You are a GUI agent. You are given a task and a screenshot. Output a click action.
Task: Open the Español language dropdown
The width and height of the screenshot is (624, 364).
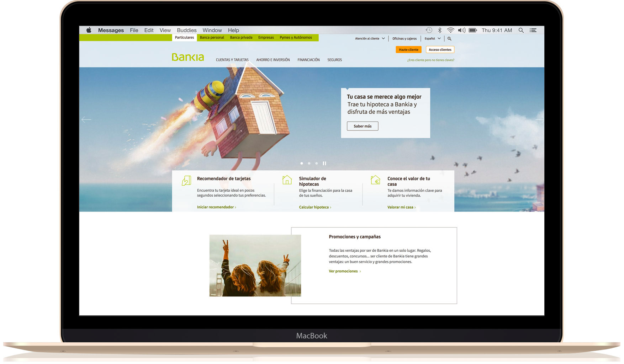tap(433, 39)
